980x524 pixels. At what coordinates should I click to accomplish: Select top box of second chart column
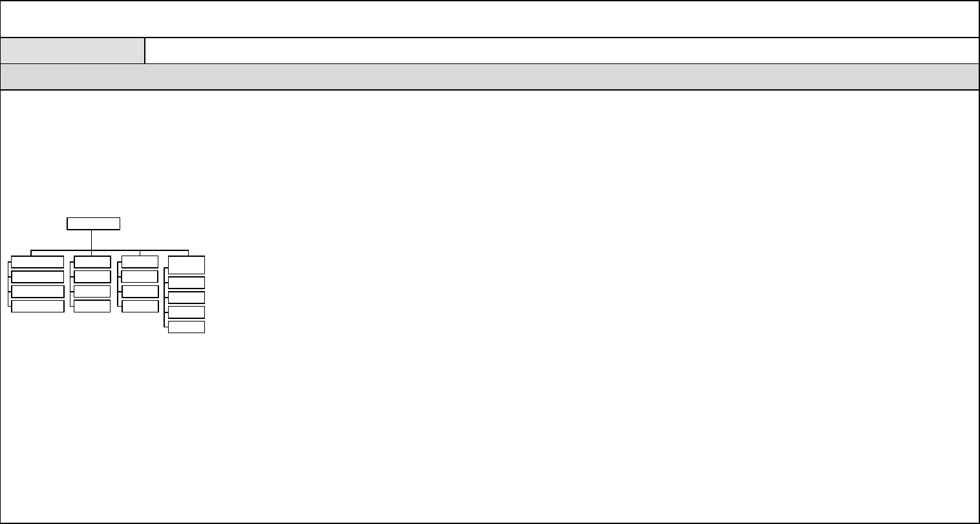[92, 262]
